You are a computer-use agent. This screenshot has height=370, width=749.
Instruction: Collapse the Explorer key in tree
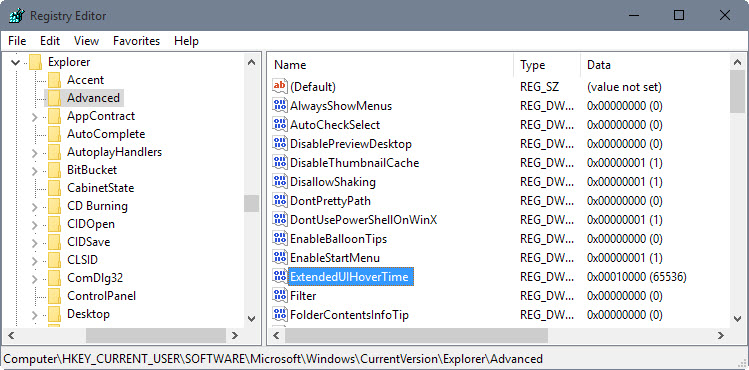pyautogui.click(x=15, y=62)
